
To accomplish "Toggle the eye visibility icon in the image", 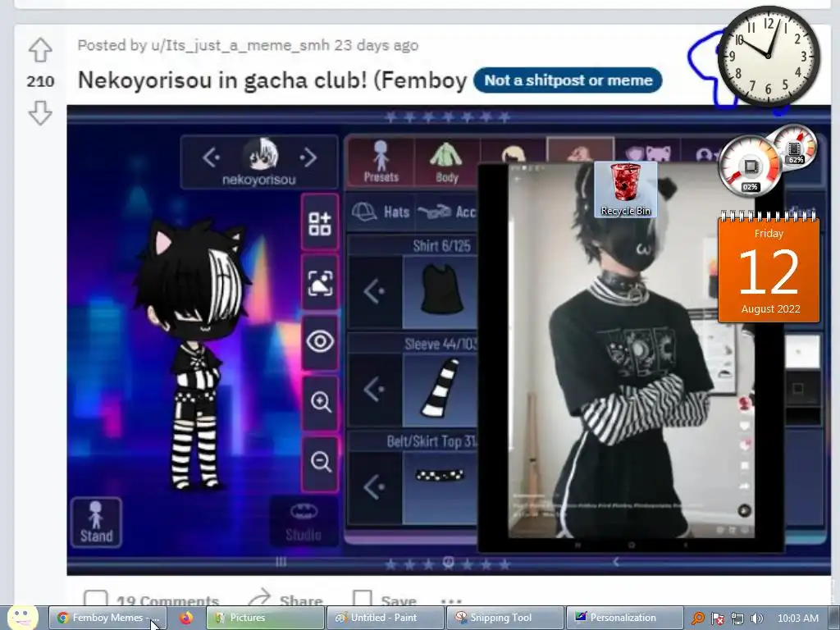I will (320, 341).
